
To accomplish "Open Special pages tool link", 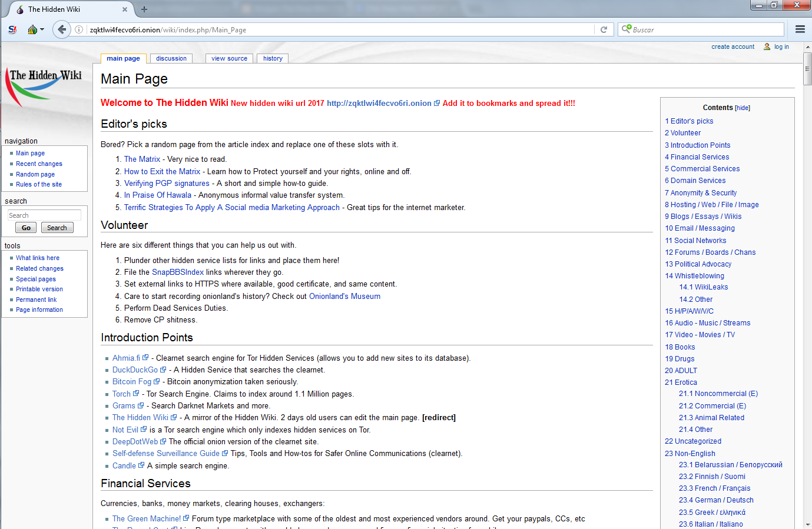I will tap(36, 279).
